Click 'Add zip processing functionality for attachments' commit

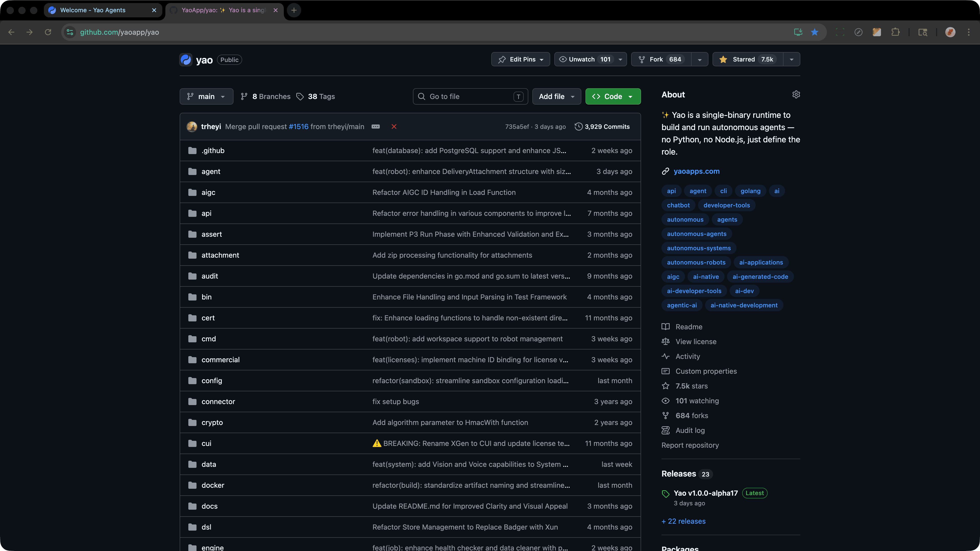pos(452,255)
